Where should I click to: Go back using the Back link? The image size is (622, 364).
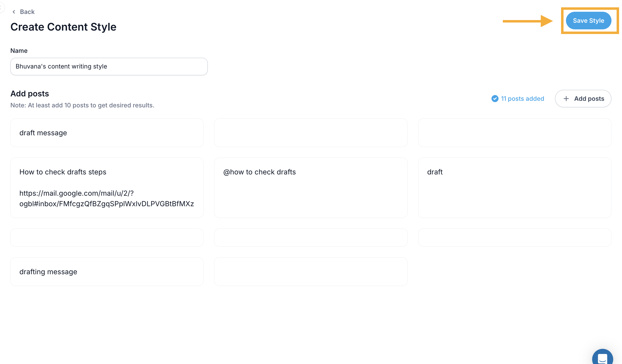tap(23, 11)
